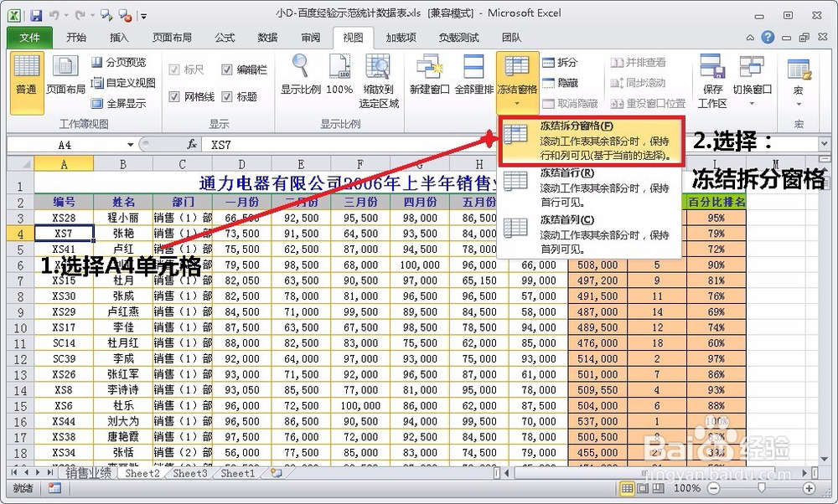Screen dimensions: 838x504
Task: Switch to Normal view in status bar
Action: tap(627, 488)
